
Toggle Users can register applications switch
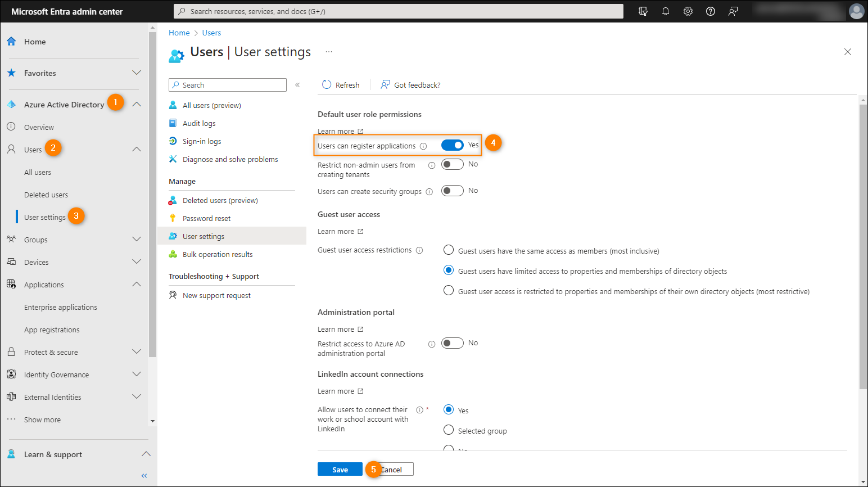453,145
